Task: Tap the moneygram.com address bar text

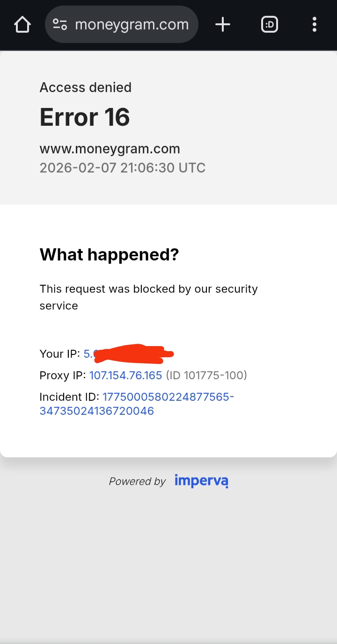Action: [132, 24]
